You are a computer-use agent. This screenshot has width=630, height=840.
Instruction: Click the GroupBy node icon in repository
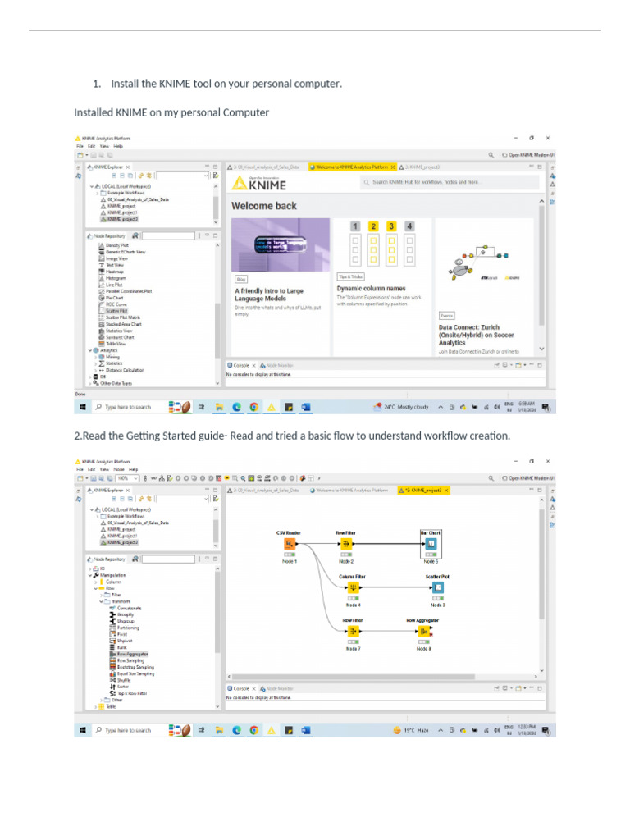pyautogui.click(x=112, y=614)
